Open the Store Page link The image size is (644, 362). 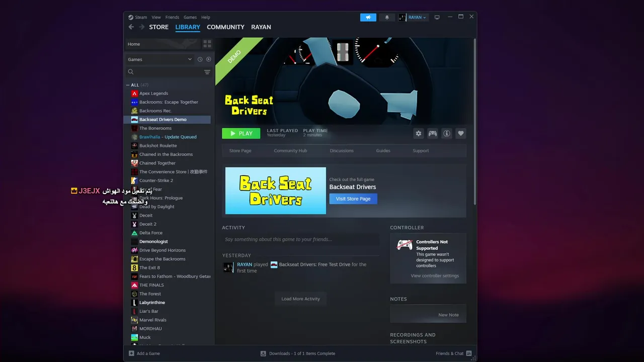(x=240, y=151)
